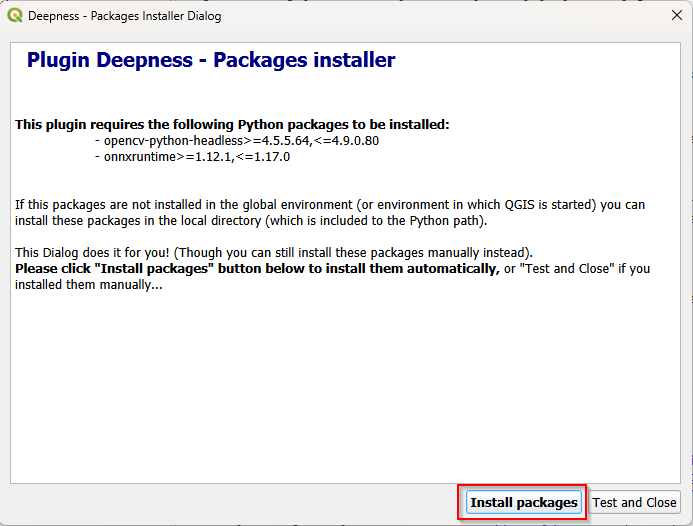Image resolution: width=693 pixels, height=526 pixels.
Task: Click the opencv-python-headless requirement line
Action: pos(237,141)
